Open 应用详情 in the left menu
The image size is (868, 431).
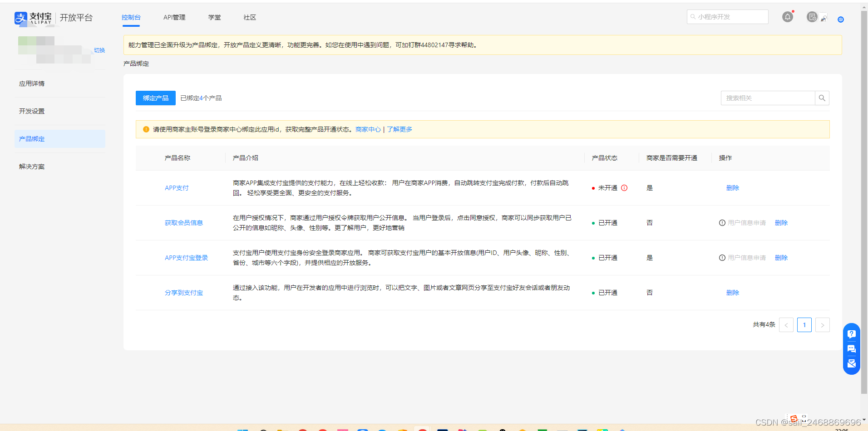60,83
